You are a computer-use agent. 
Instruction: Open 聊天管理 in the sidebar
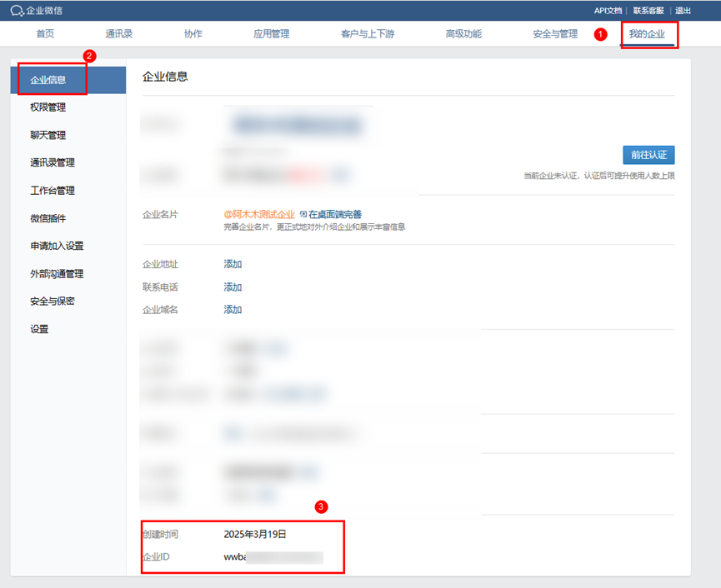[48, 135]
